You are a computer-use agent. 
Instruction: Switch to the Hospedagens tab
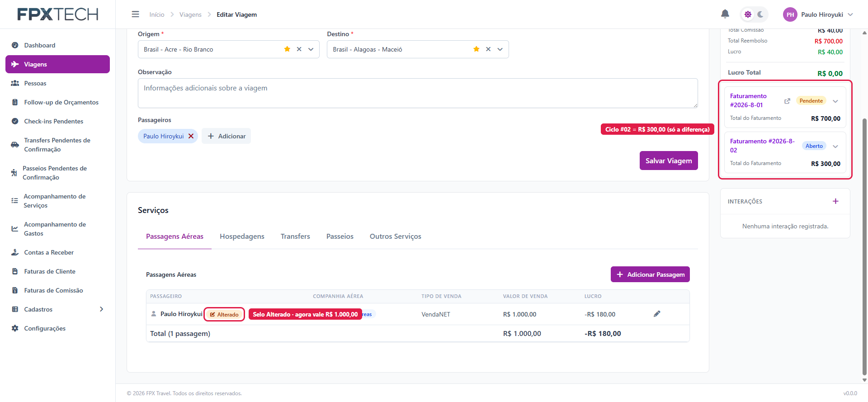tap(242, 236)
